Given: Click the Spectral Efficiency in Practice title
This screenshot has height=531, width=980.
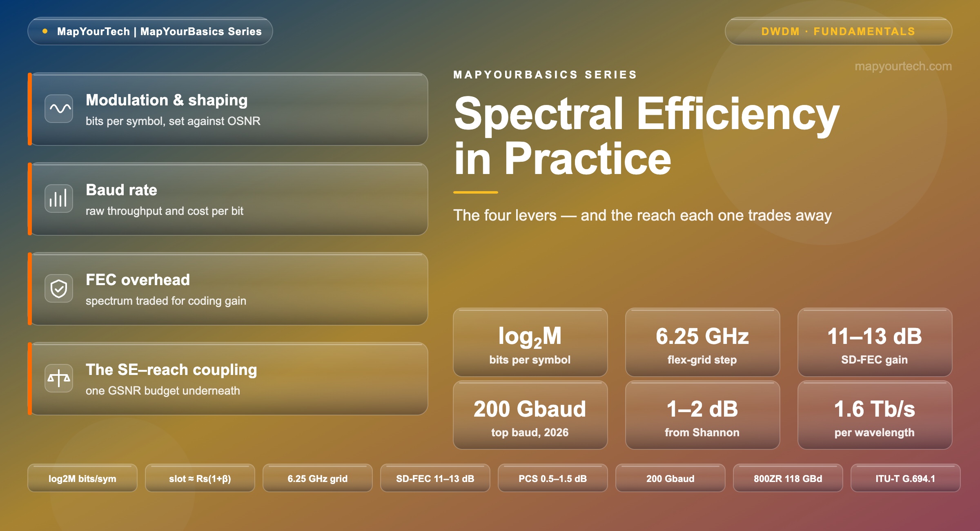Looking at the screenshot, I should pos(646,136).
